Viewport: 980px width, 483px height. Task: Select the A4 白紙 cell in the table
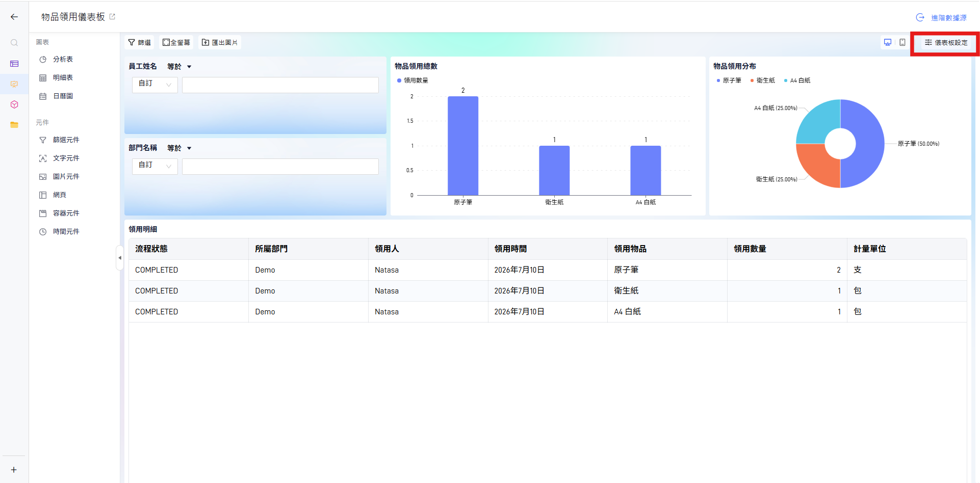tap(667, 312)
